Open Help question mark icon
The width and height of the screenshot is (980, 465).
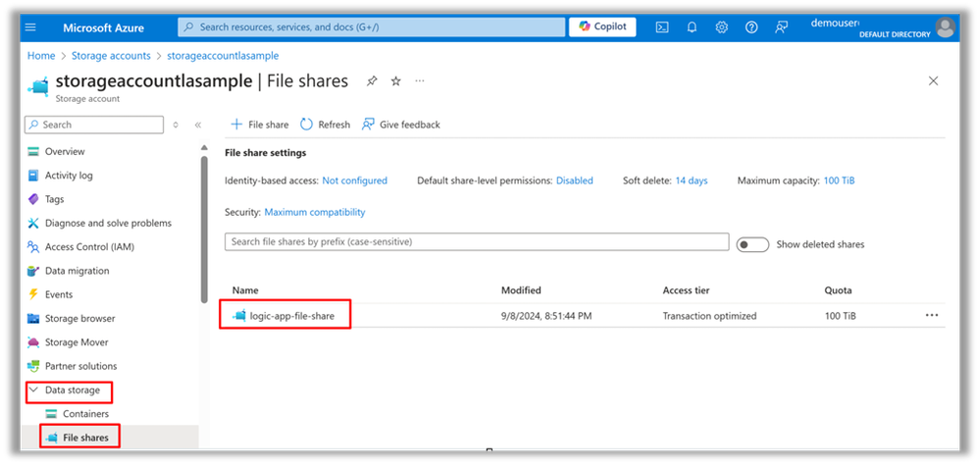pos(751,27)
